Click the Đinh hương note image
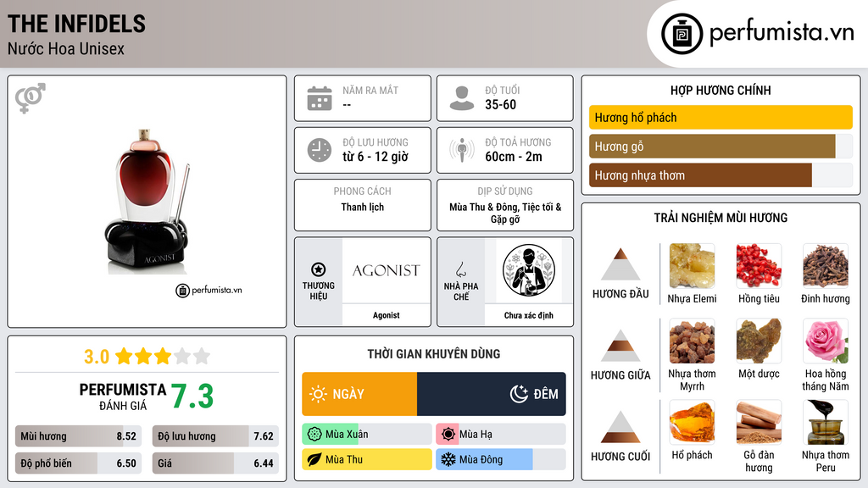868x488 pixels. pyautogui.click(x=826, y=266)
